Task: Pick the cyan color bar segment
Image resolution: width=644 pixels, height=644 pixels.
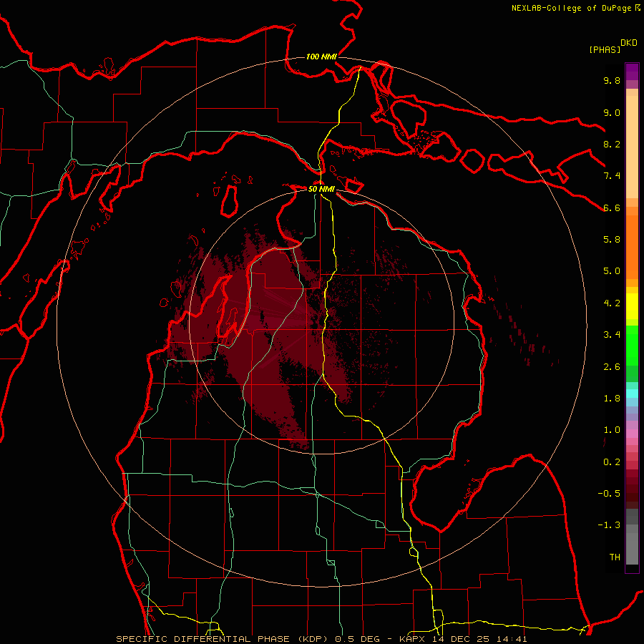Action: click(x=632, y=394)
